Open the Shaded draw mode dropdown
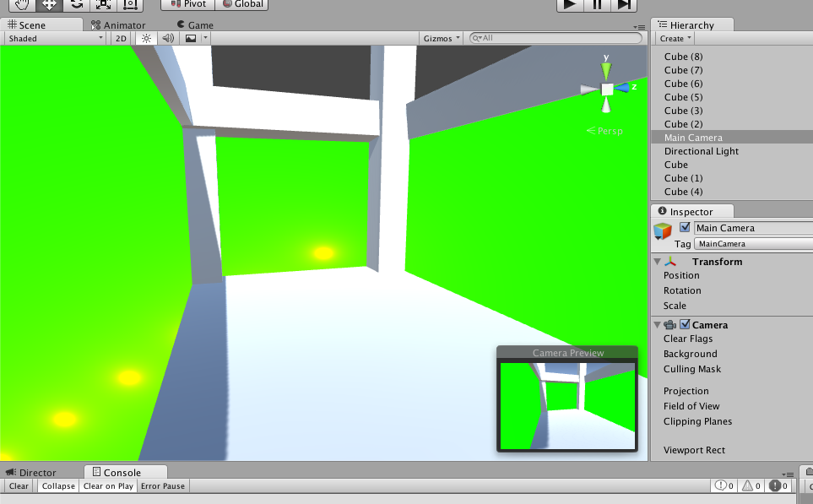Screen dimensions: 813x504 click(56, 38)
